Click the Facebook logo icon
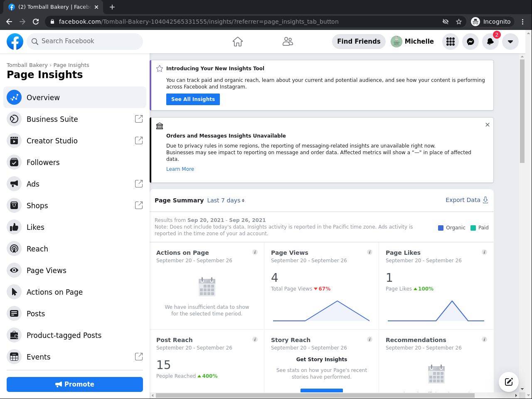 click(x=15, y=42)
